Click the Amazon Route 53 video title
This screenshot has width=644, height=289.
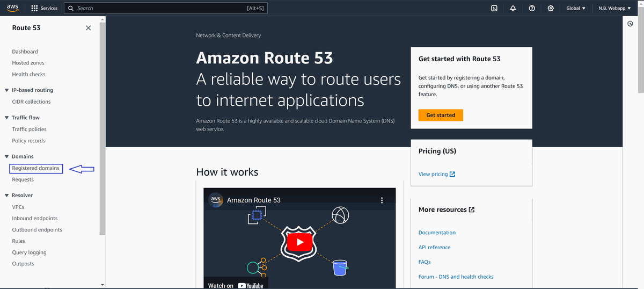click(254, 200)
